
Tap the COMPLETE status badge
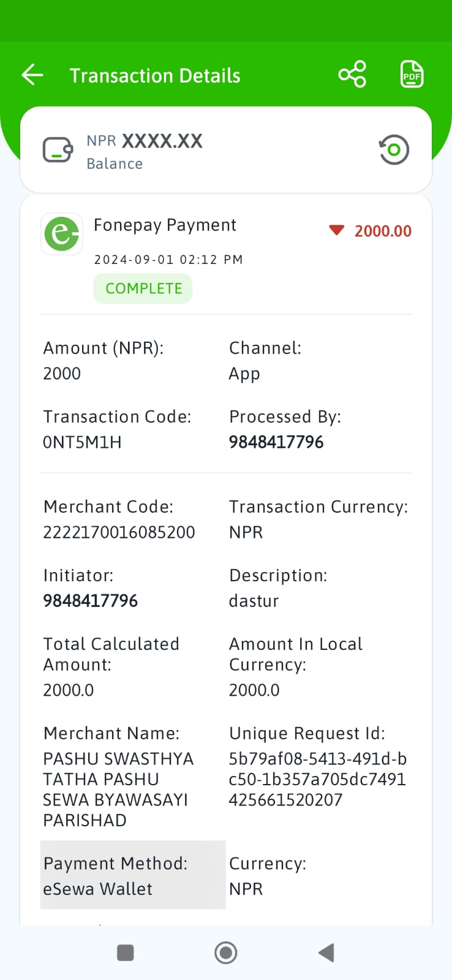pos(143,288)
